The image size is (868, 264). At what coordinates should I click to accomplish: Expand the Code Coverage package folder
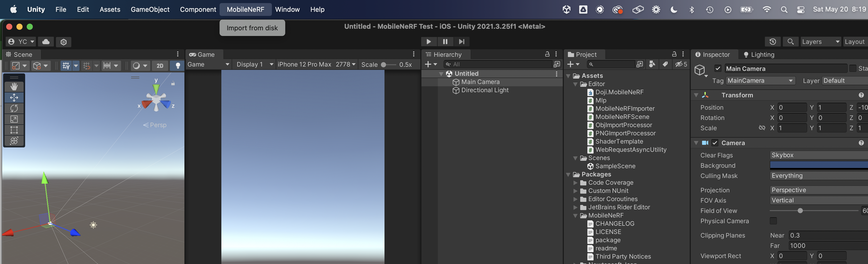[x=575, y=183]
